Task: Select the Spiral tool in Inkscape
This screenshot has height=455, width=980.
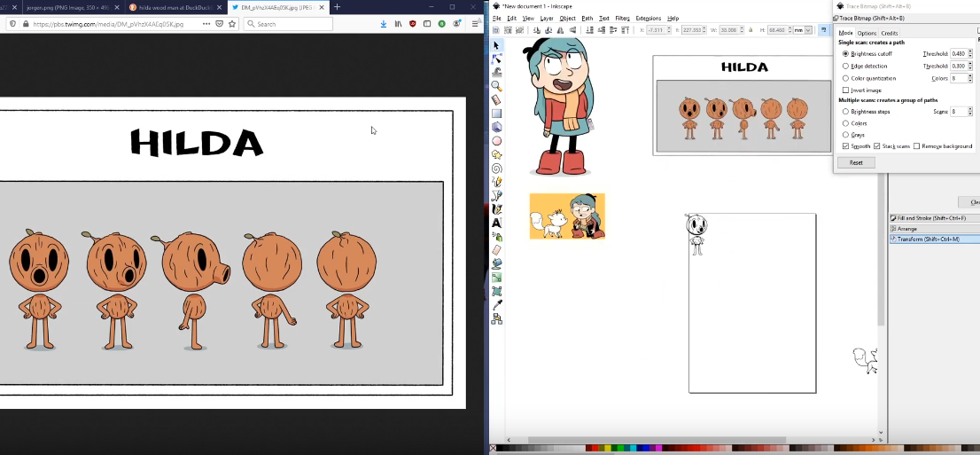Action: (x=497, y=169)
